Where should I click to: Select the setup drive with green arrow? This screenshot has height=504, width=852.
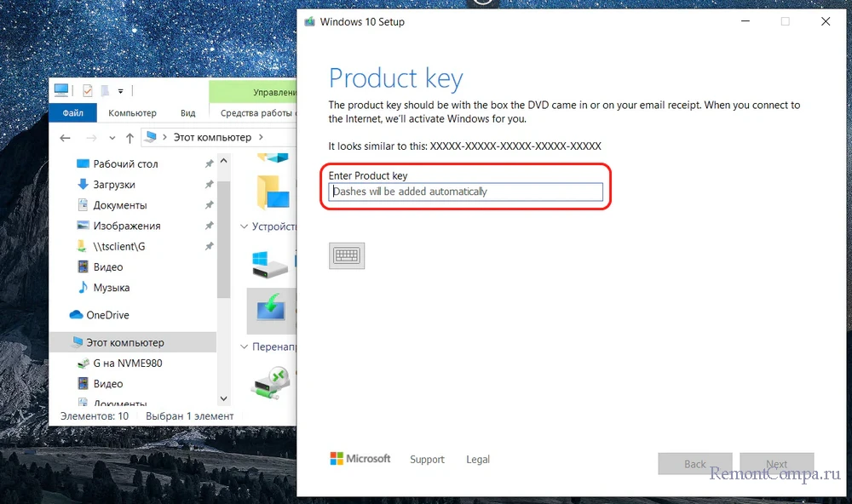(272, 310)
